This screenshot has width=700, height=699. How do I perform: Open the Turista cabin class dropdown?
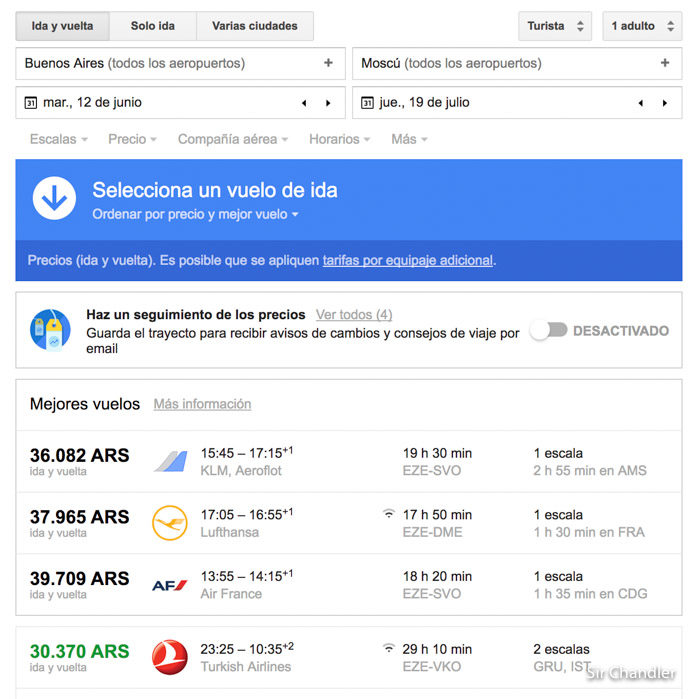point(554,26)
